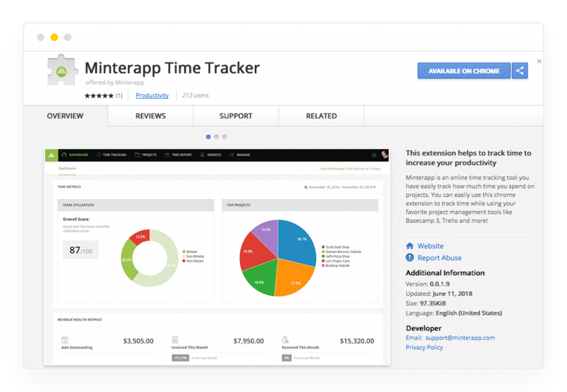Click the orange 22.8% pie slice
The image size is (567, 392).
pyautogui.click(x=295, y=278)
